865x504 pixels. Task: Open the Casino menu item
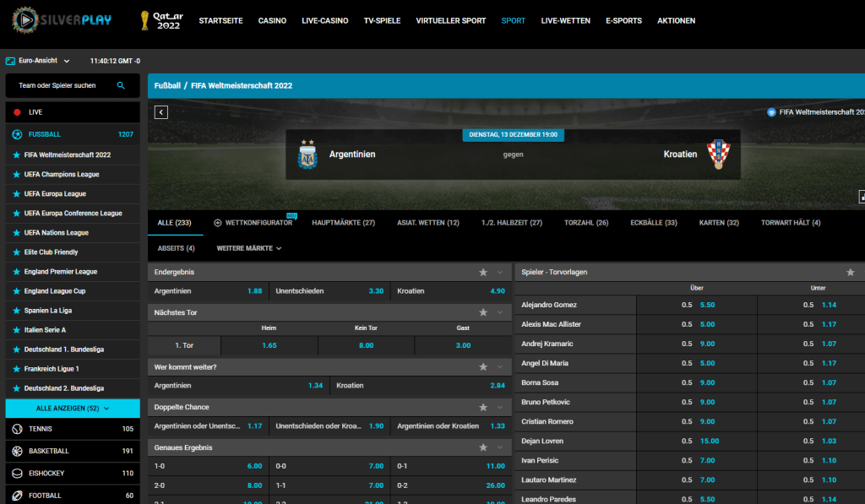(272, 21)
